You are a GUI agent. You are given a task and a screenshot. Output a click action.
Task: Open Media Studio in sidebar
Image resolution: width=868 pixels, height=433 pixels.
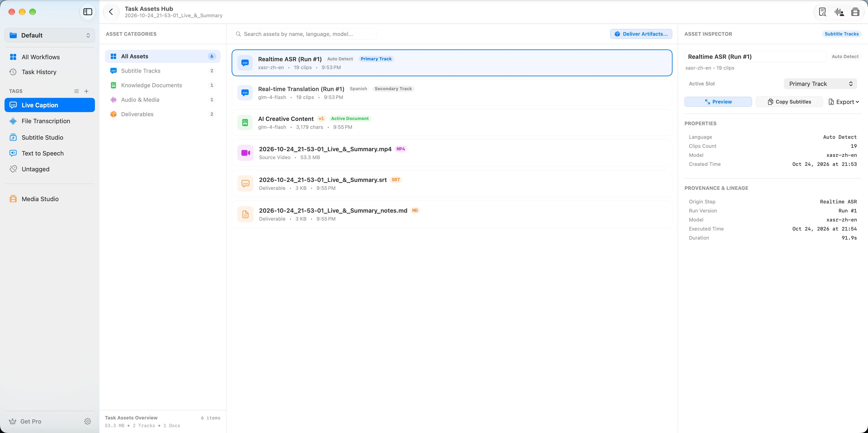point(50,199)
